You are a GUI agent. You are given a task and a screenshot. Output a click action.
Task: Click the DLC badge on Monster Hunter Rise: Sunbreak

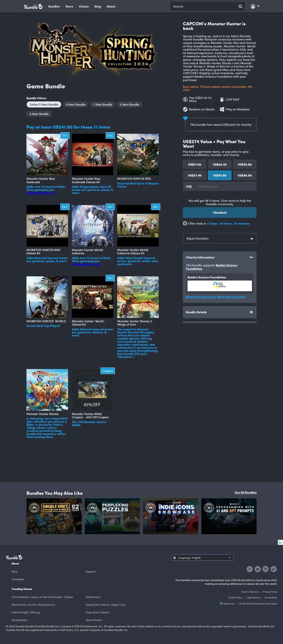click(x=65, y=135)
